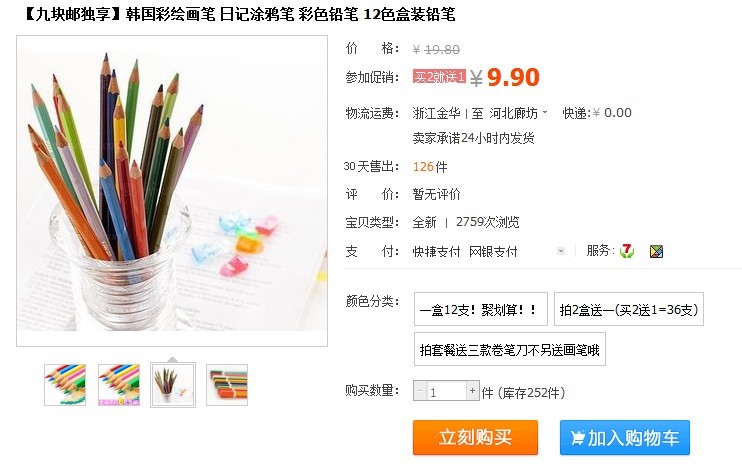Open the fourth thumbnail of boxed pencils
742x469 pixels.
[x=227, y=385]
